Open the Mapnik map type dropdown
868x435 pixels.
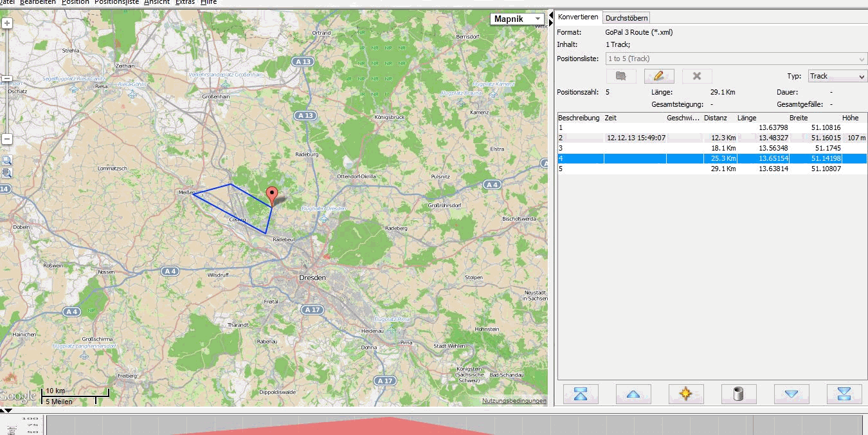click(518, 19)
